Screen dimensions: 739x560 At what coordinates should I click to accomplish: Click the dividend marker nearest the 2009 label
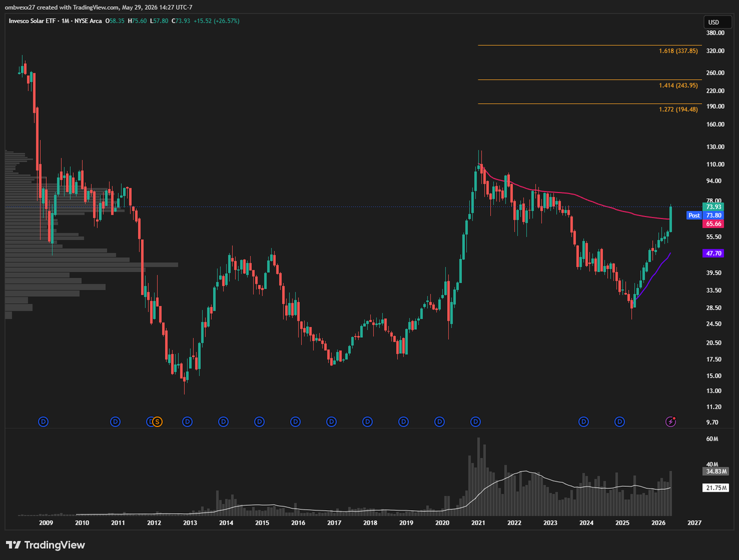(44, 422)
